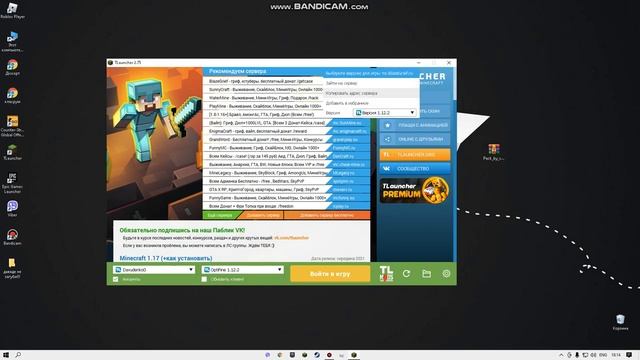Click Steam icon in taskbar
The width and height of the screenshot is (640, 360).
[x=317, y=355]
